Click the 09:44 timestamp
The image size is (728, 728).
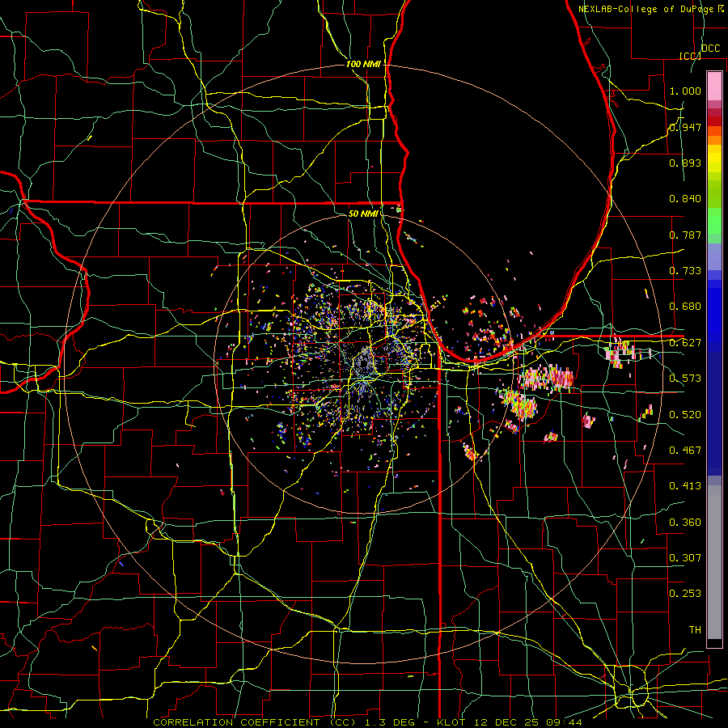(x=564, y=722)
